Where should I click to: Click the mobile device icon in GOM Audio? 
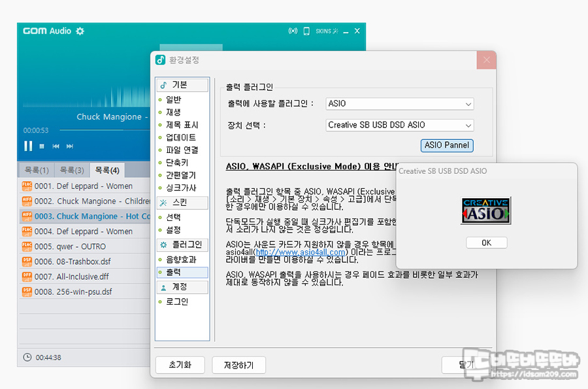click(x=306, y=31)
